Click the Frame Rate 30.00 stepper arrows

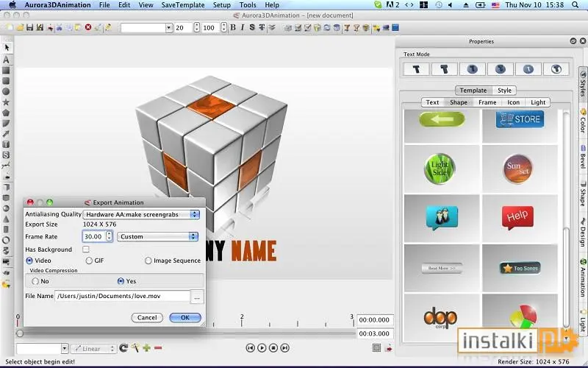(109, 236)
